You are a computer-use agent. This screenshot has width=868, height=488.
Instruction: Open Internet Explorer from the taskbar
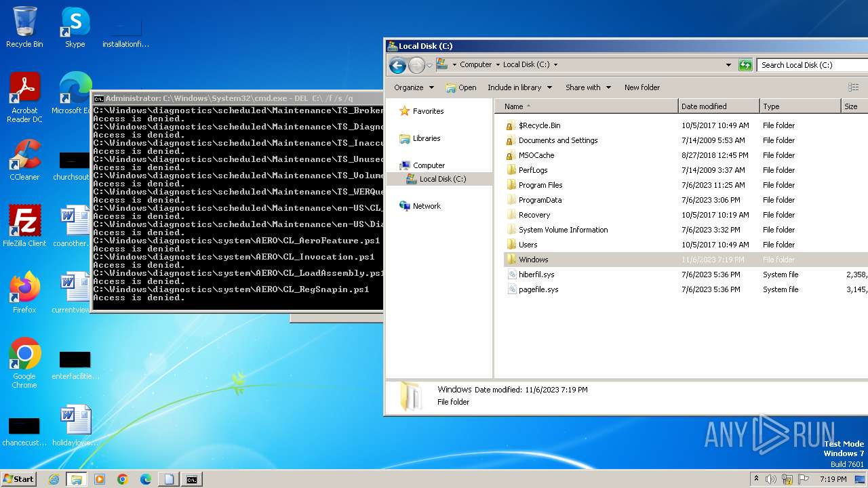54,479
